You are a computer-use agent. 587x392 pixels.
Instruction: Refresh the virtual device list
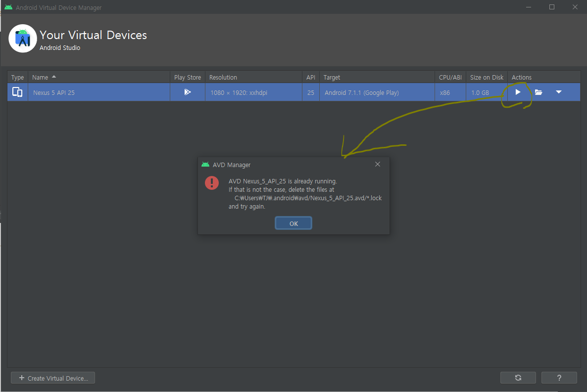[518, 378]
